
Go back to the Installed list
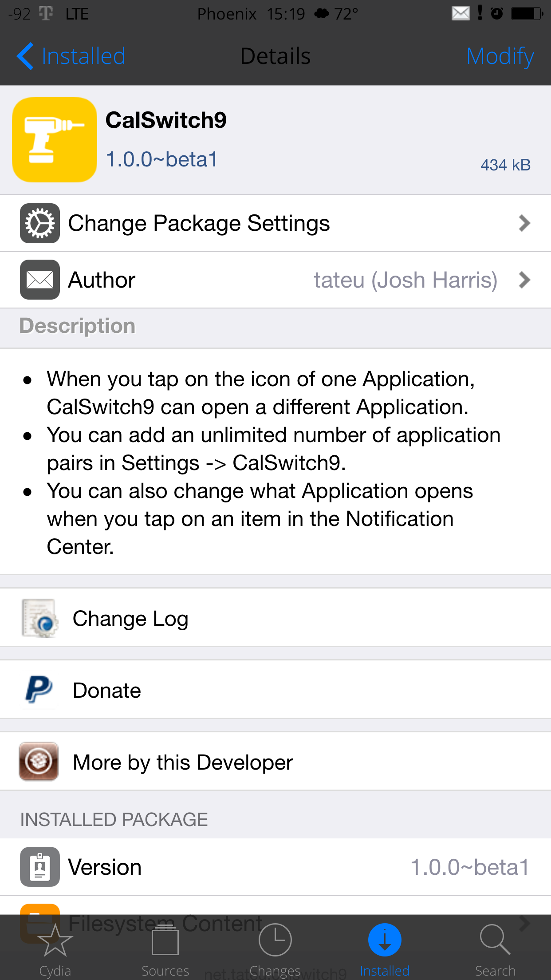coord(71,56)
